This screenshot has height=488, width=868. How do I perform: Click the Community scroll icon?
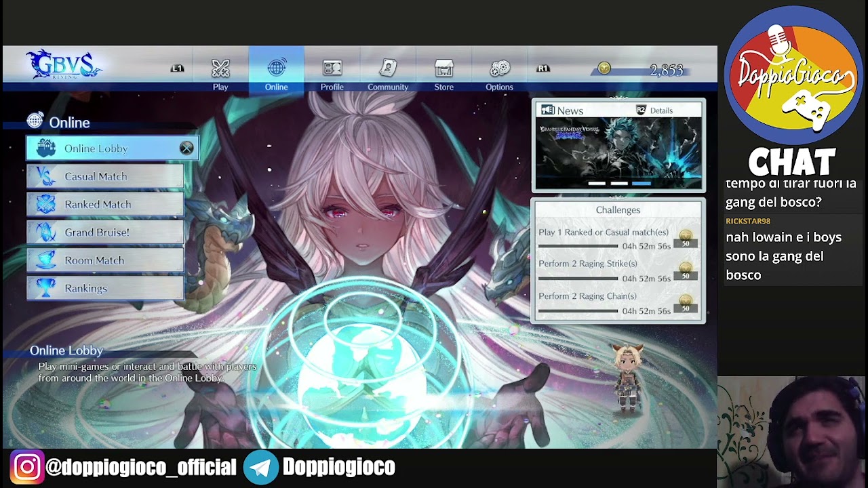pyautogui.click(x=388, y=68)
